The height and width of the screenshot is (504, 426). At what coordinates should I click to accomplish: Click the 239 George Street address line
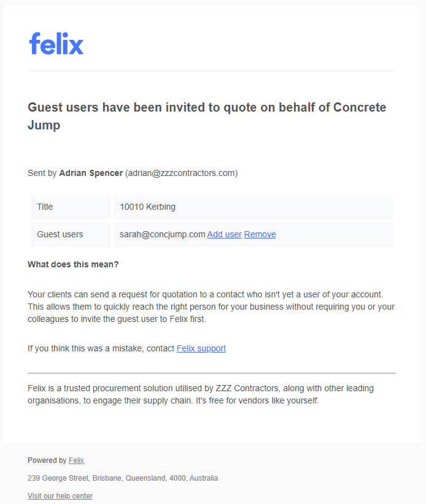click(123, 478)
